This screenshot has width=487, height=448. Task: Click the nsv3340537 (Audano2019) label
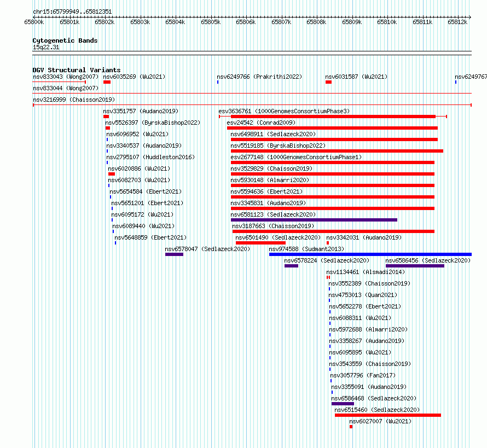tap(144, 146)
